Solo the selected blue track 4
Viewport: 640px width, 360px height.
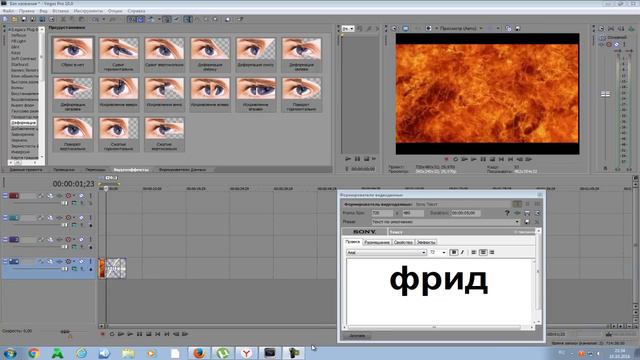click(91, 261)
